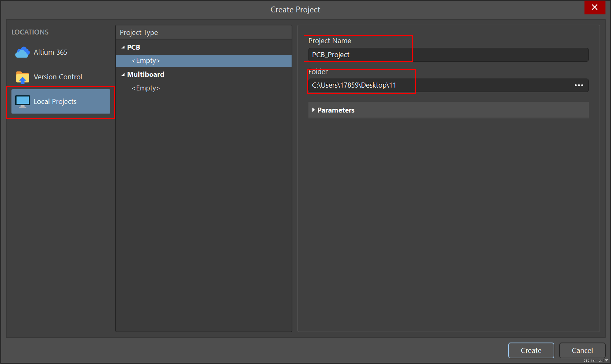
Task: Collapse the Multiboard project type group
Action: [x=123, y=75]
